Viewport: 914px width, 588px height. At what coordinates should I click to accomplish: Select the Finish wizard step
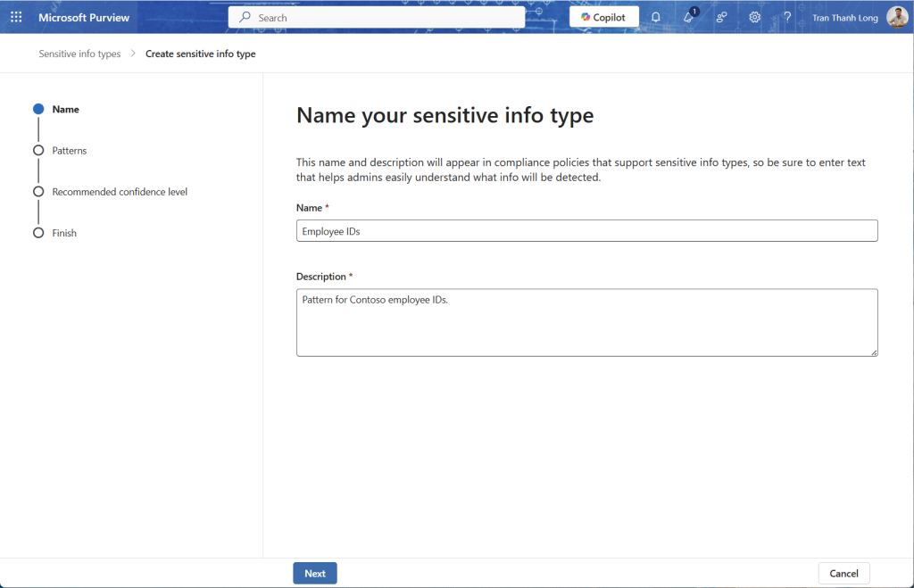point(64,233)
